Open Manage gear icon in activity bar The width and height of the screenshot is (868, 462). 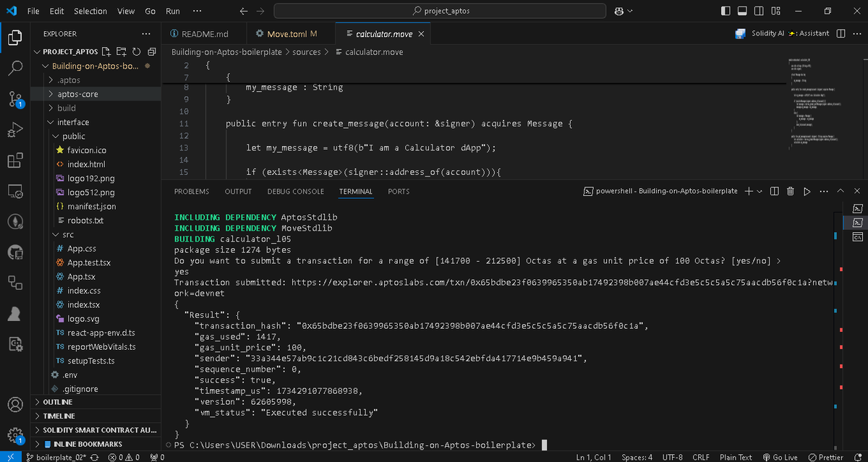point(14,435)
